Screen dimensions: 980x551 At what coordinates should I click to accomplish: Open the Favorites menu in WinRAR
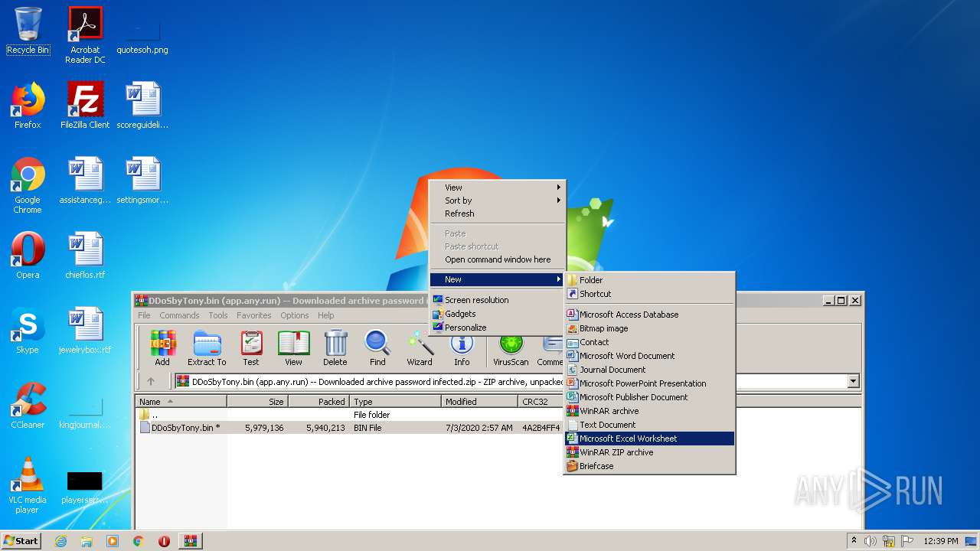point(254,315)
